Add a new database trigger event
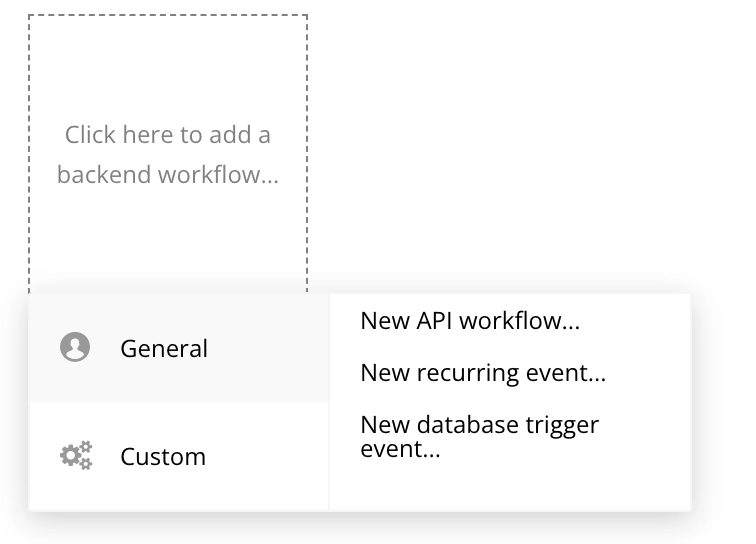 tap(479, 437)
